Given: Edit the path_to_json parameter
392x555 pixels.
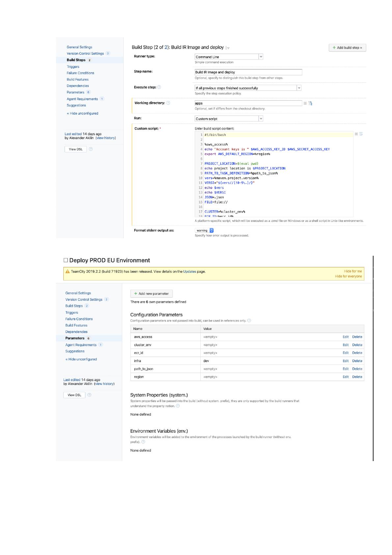Looking at the screenshot, I should point(346,369).
